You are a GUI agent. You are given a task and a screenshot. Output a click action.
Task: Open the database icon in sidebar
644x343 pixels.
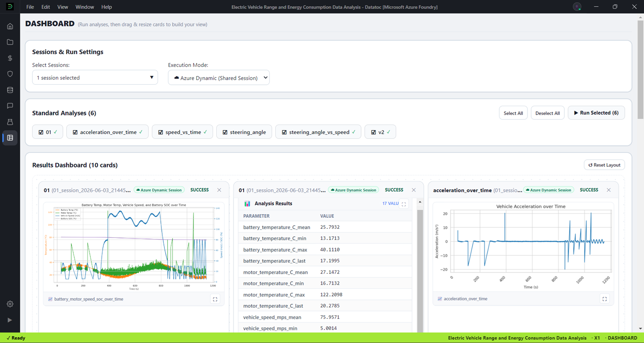(x=10, y=90)
